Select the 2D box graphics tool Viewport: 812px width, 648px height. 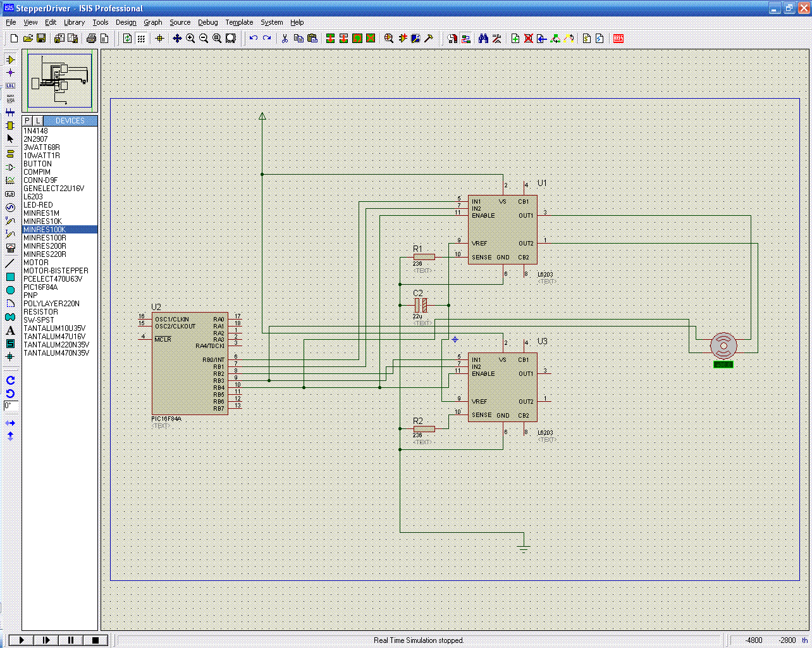pyautogui.click(x=10, y=277)
